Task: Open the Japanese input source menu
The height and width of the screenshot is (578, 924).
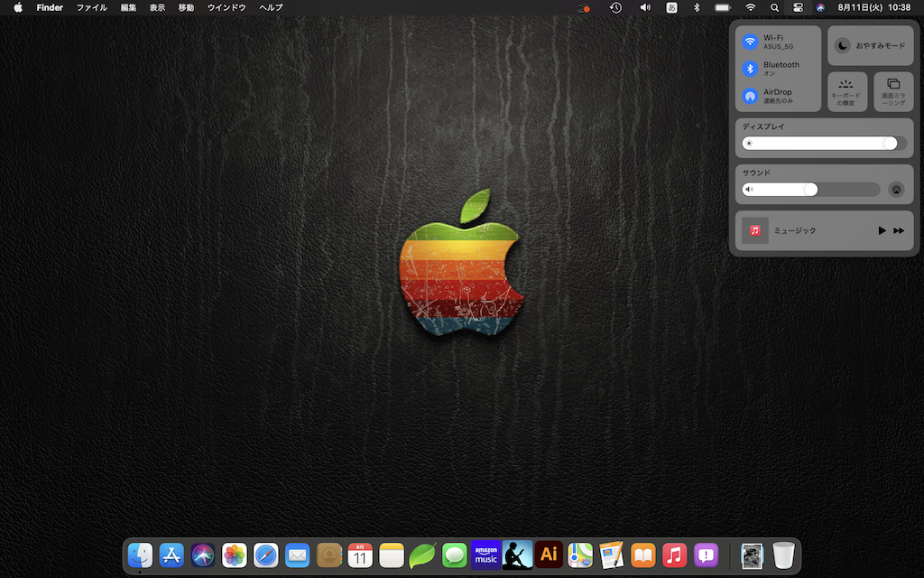Action: [671, 7]
